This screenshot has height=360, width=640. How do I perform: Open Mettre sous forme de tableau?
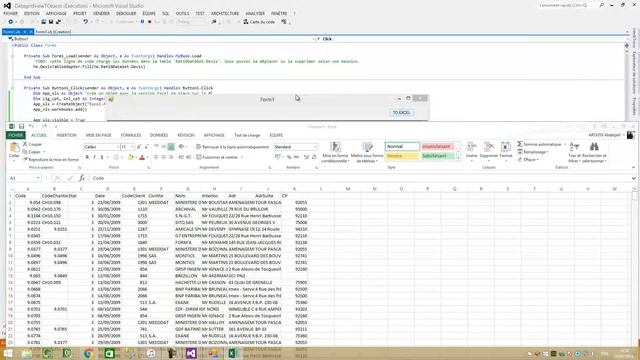[x=367, y=152]
